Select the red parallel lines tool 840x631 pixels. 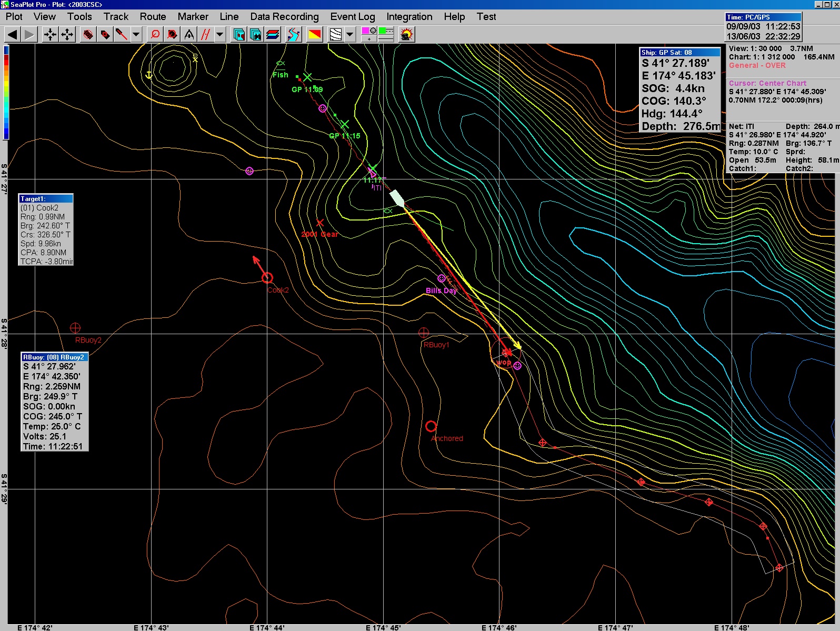[x=206, y=35]
